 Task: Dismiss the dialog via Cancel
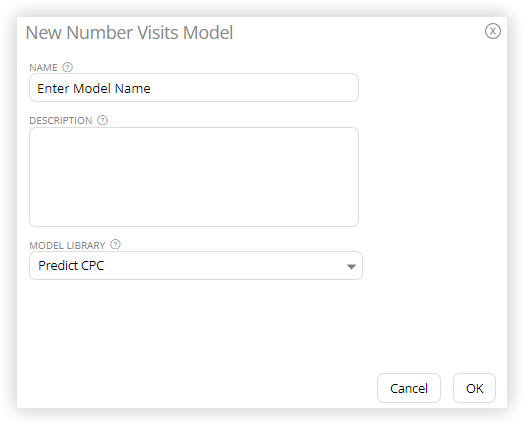coord(409,388)
